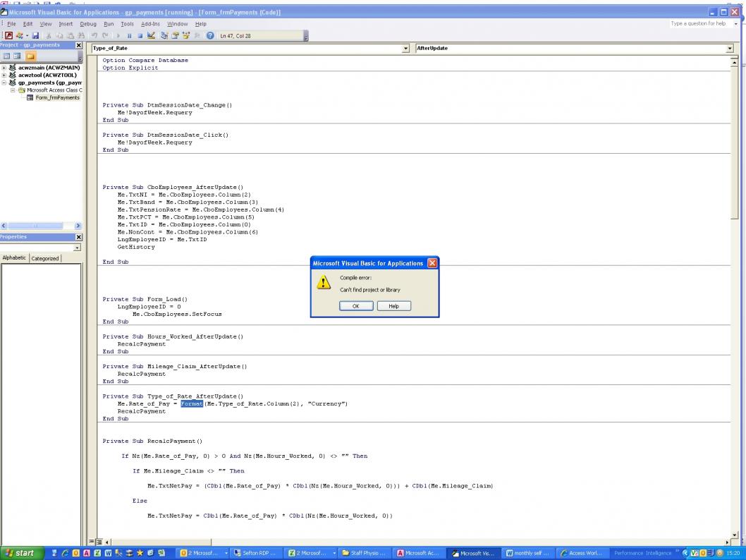Close the Compile error dialog with X

(x=432, y=263)
